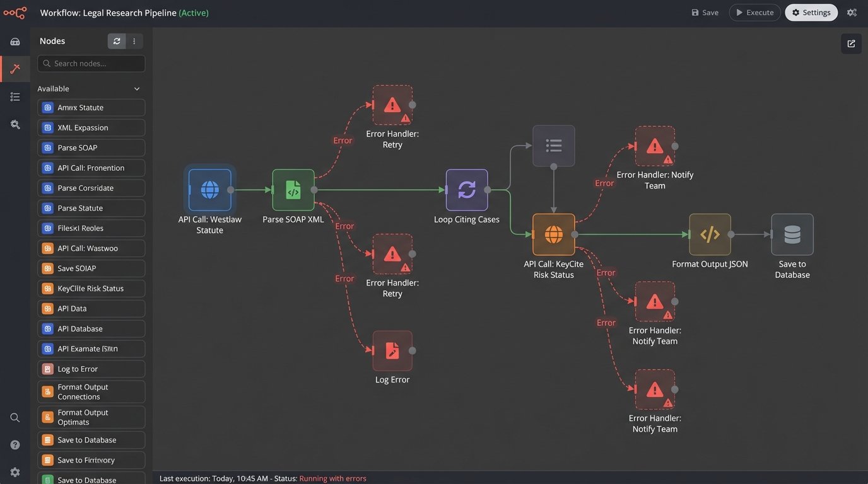Open the pop-out icon at canvas top right
The image size is (868, 484).
click(x=851, y=43)
